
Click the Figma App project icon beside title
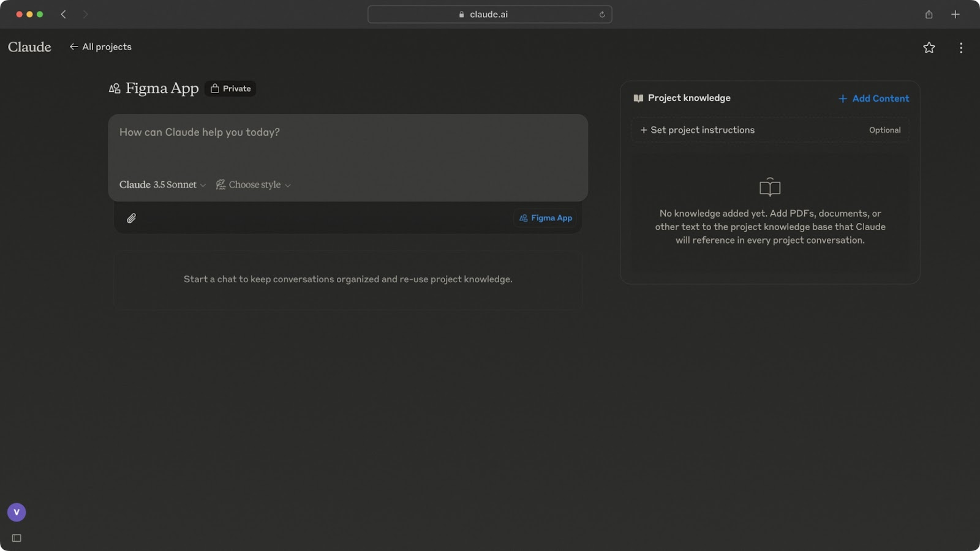click(x=115, y=89)
